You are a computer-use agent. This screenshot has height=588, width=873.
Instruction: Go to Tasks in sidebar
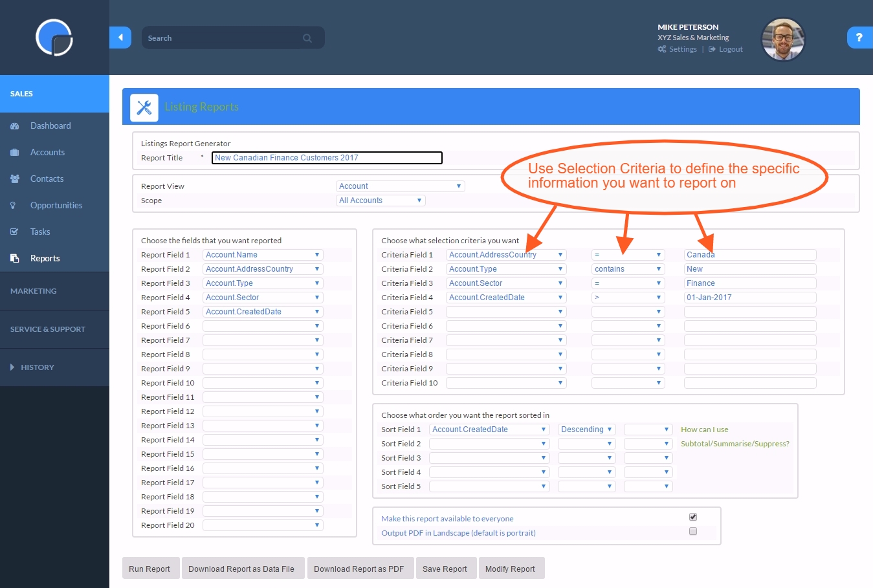tap(40, 232)
